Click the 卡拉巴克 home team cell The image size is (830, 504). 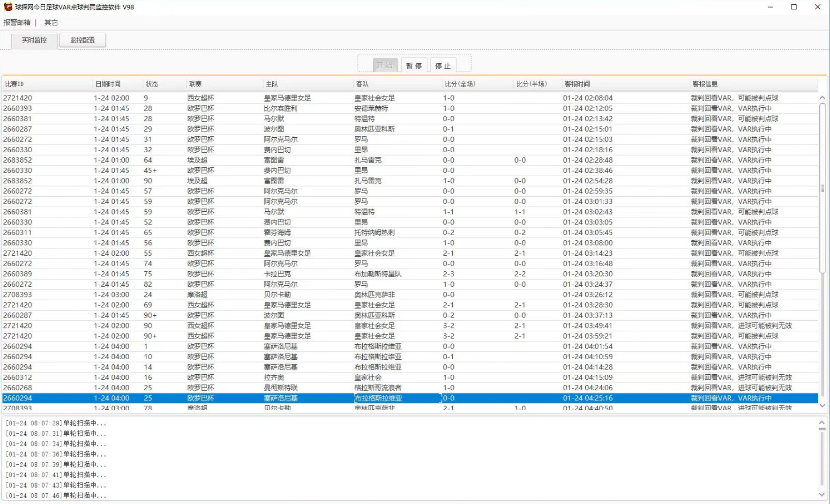(x=277, y=274)
